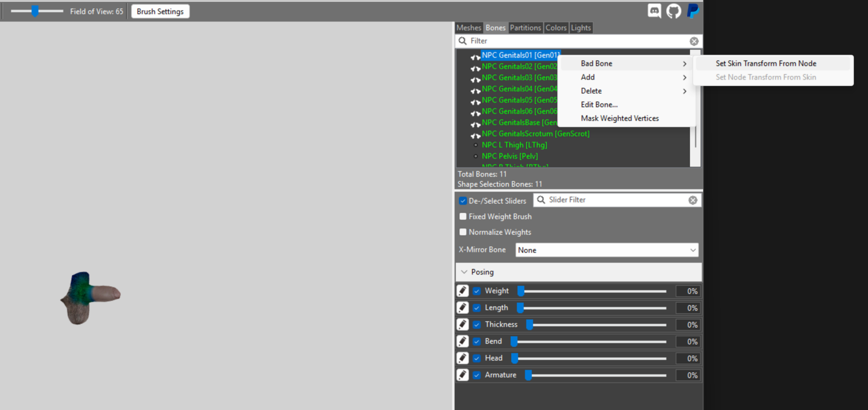Click the Weight slider handle
This screenshot has width=868, height=410.
pos(521,291)
